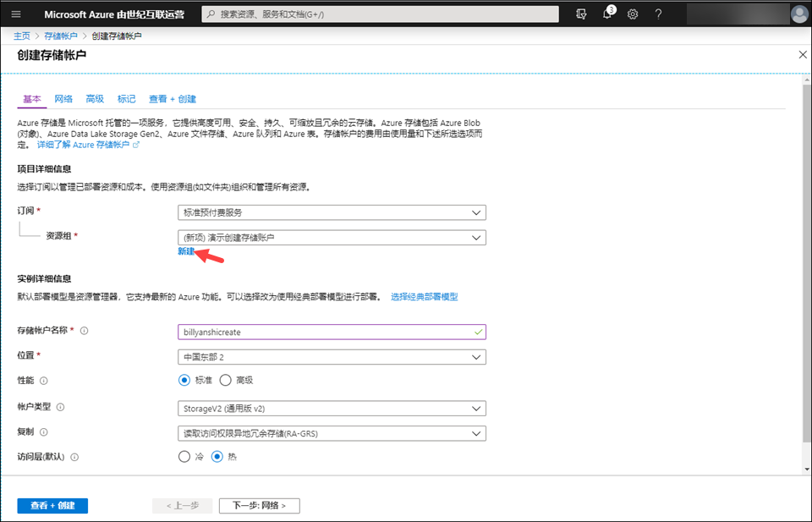Switch to the 查看 + 创建 tab
This screenshot has width=812, height=522.
click(x=173, y=99)
